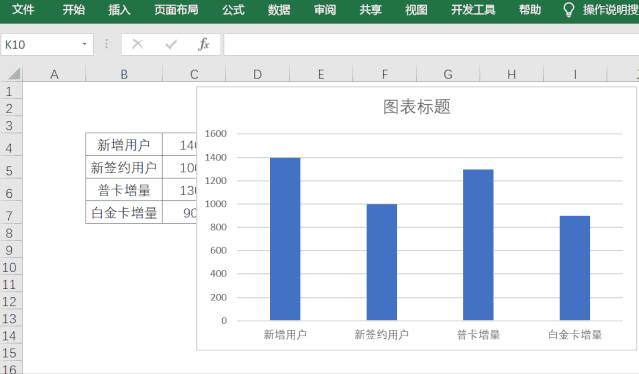This screenshot has width=639, height=374.
Task: Switch to the 数据 ribbon tab
Action: (279, 9)
